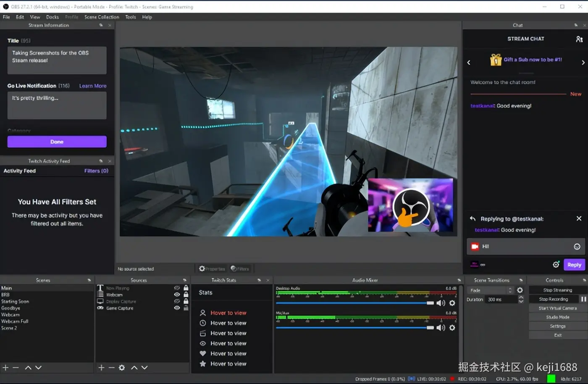
Task: Unlock the Webcam source
Action: pos(186,295)
